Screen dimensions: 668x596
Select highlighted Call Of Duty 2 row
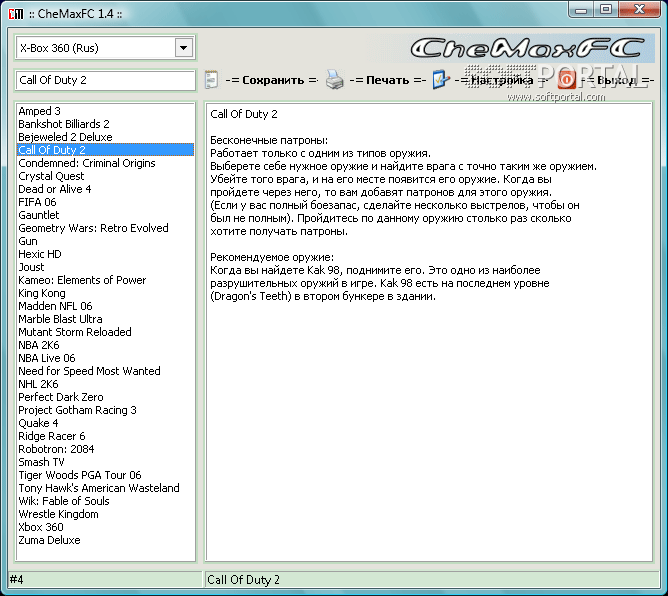[105, 150]
